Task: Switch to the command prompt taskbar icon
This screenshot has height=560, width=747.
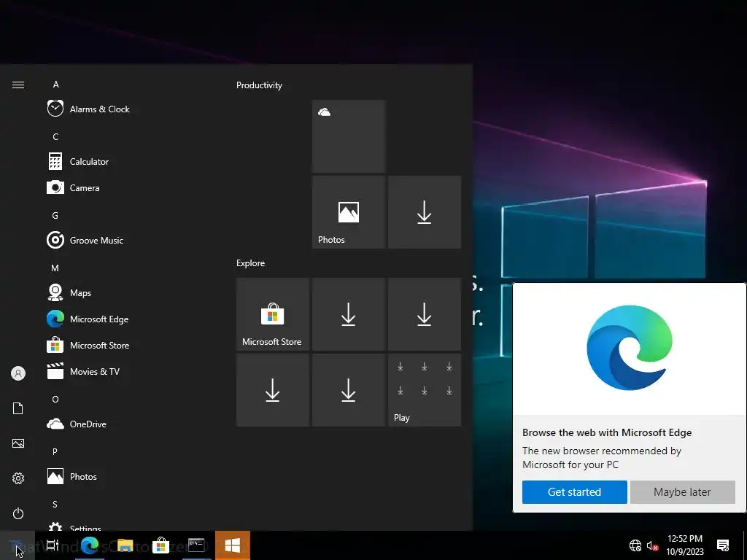Action: point(196,545)
